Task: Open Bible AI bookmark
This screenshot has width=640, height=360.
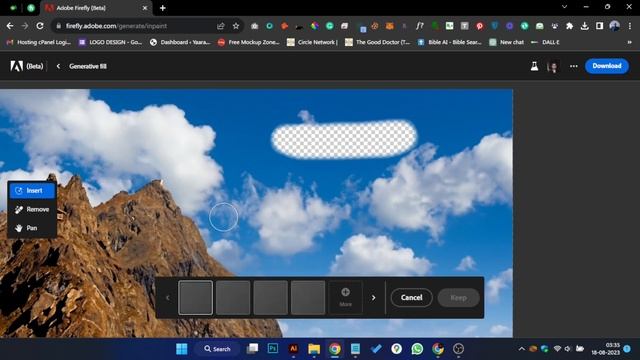Action: coord(449,42)
